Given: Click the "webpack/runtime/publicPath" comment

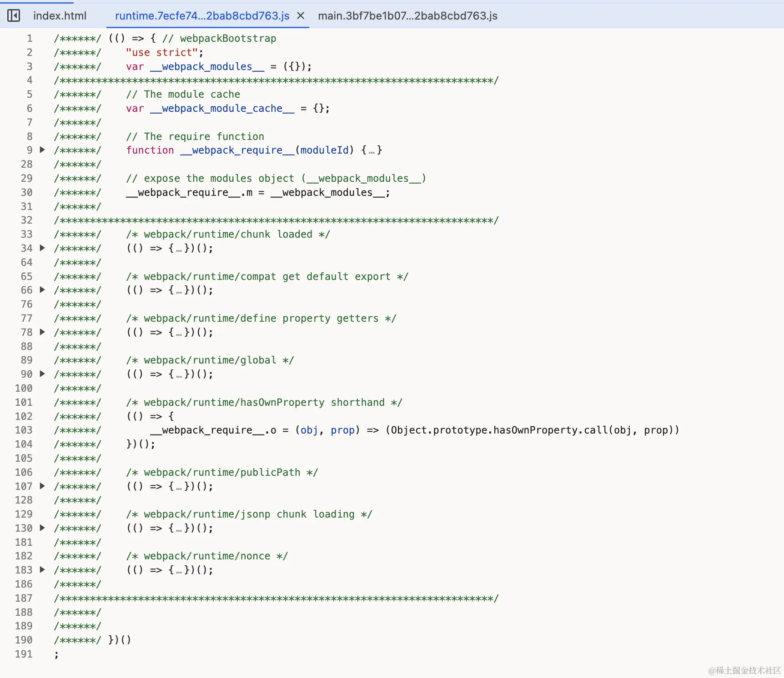Looking at the screenshot, I should [x=222, y=473].
